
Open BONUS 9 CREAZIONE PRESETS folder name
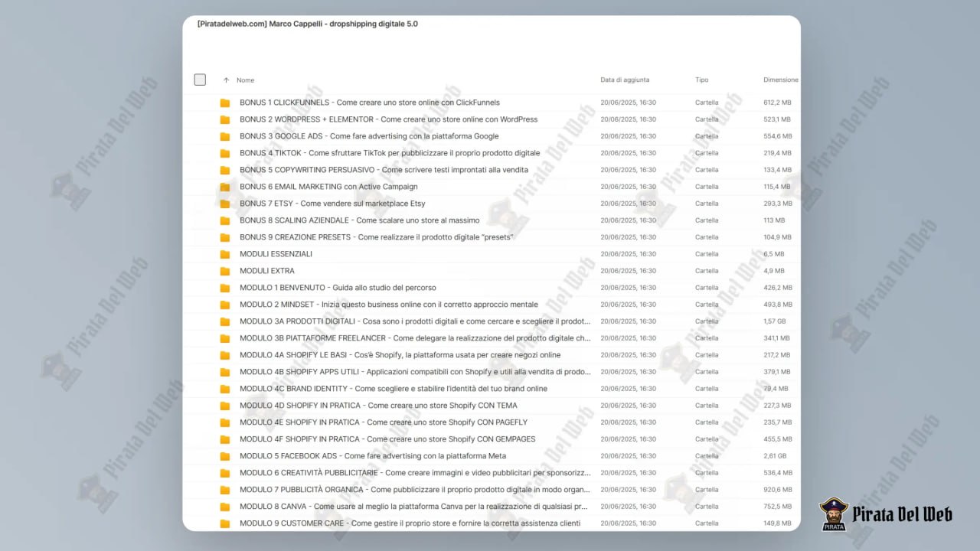377,237
